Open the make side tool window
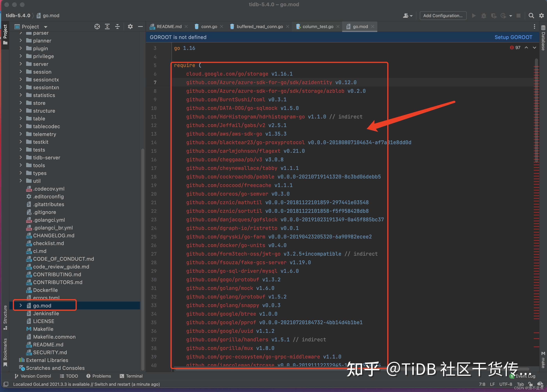This screenshot has height=392, width=547. (543, 360)
